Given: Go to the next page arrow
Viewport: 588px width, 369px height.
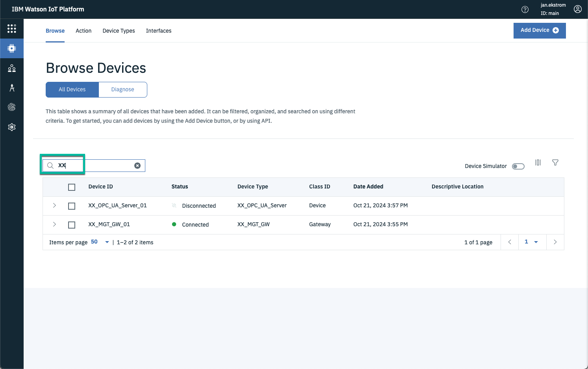Looking at the screenshot, I should [555, 242].
